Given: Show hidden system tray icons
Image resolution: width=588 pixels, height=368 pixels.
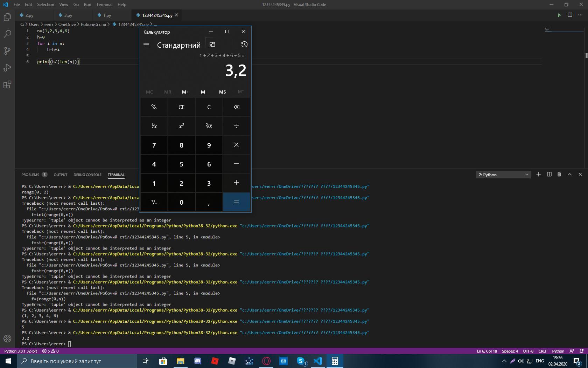Looking at the screenshot, I should coord(504,361).
